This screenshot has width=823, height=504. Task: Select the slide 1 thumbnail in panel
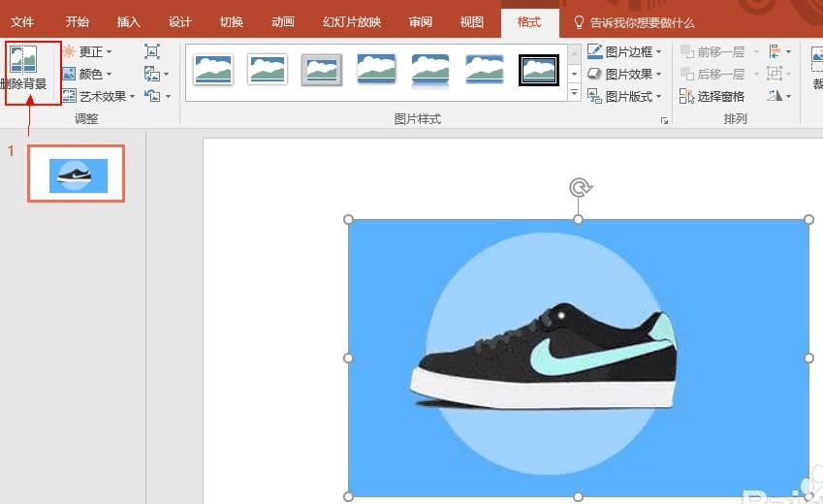pos(77,174)
